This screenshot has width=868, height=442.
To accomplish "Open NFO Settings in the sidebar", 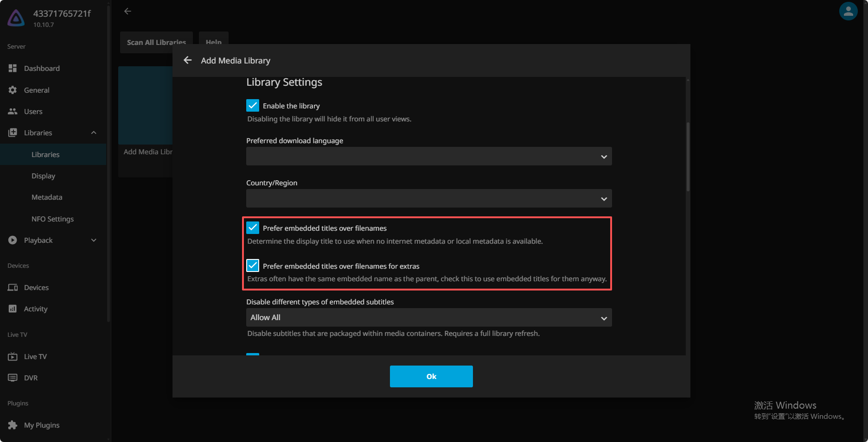I will 53,219.
